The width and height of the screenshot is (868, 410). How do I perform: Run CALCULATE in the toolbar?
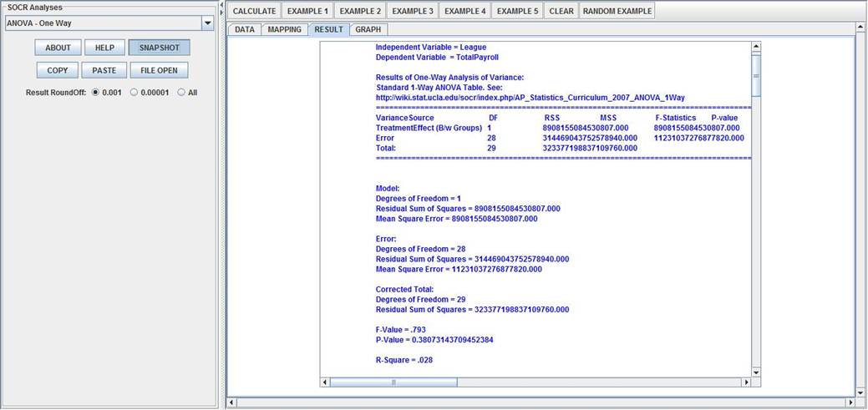254,11
